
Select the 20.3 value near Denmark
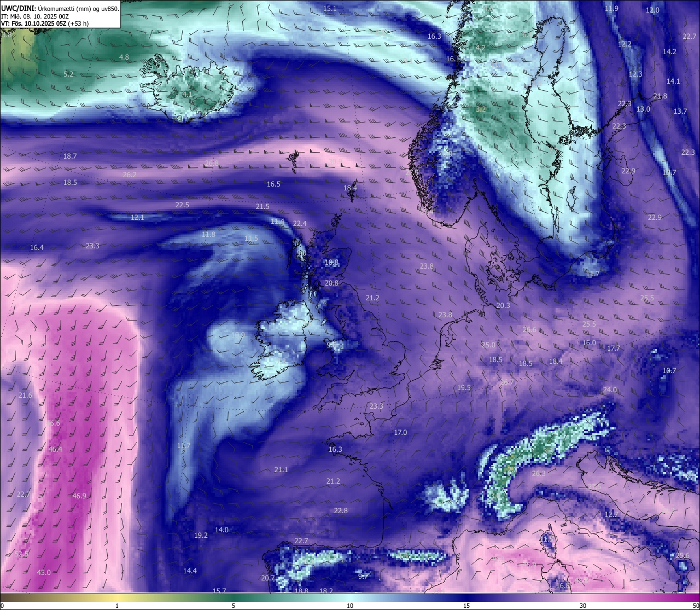coord(503,305)
